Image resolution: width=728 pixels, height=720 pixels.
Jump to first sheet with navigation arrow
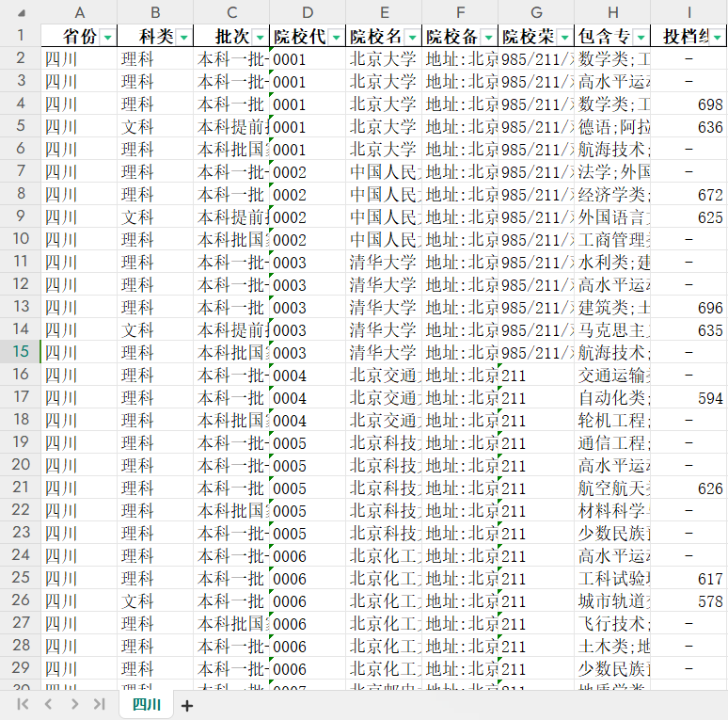tap(23, 704)
